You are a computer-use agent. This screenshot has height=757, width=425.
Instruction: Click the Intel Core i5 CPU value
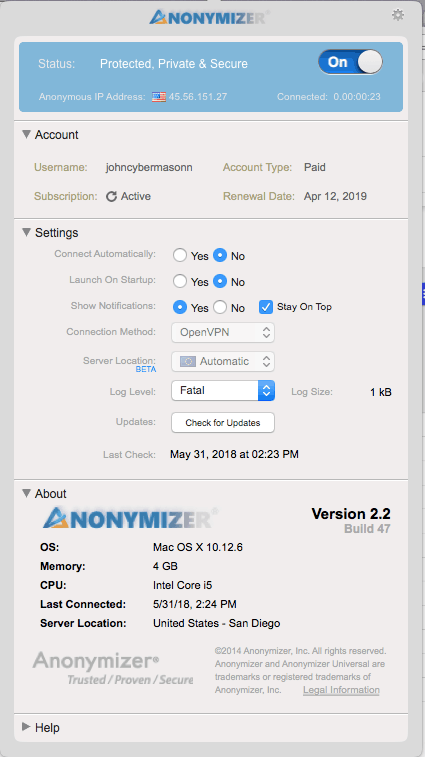tap(183, 585)
